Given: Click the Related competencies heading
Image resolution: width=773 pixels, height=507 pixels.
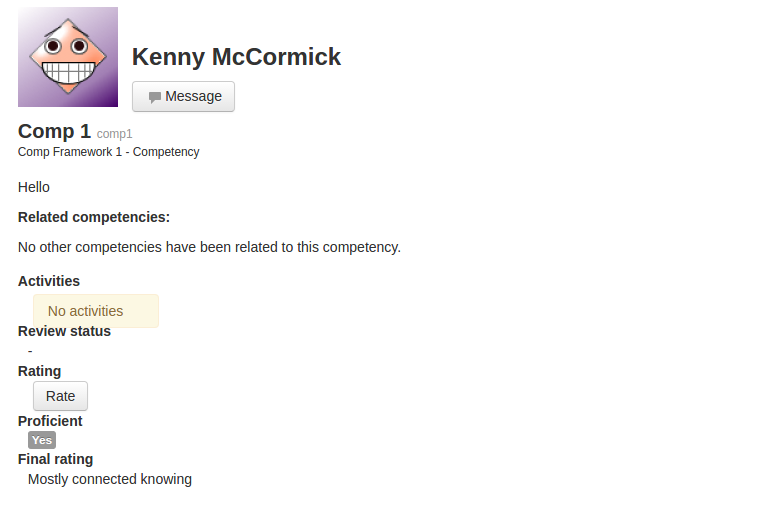Looking at the screenshot, I should 94,217.
